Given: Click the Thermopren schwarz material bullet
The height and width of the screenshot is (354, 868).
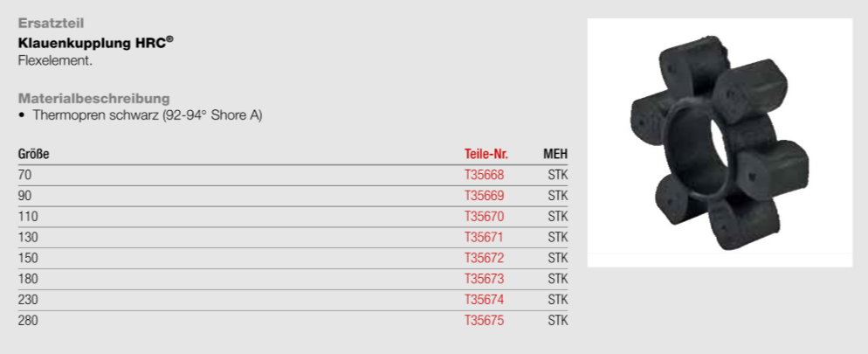Looking at the screenshot, I should (x=140, y=115).
